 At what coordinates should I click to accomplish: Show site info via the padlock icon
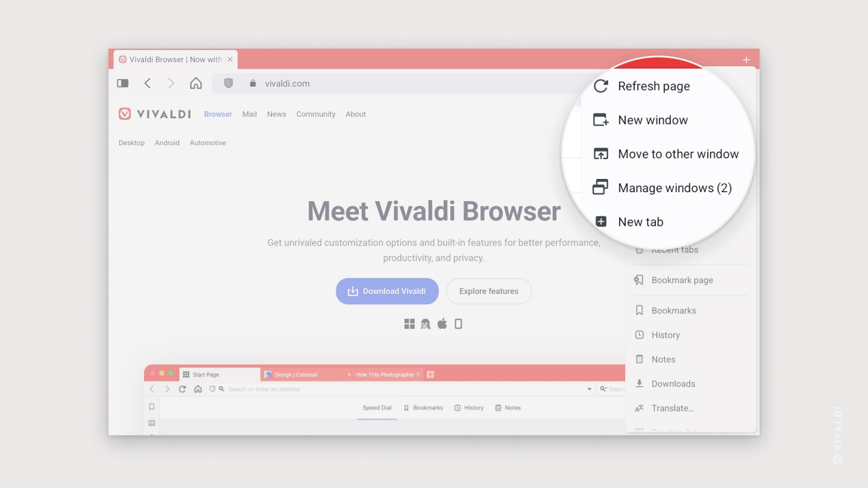tap(253, 84)
